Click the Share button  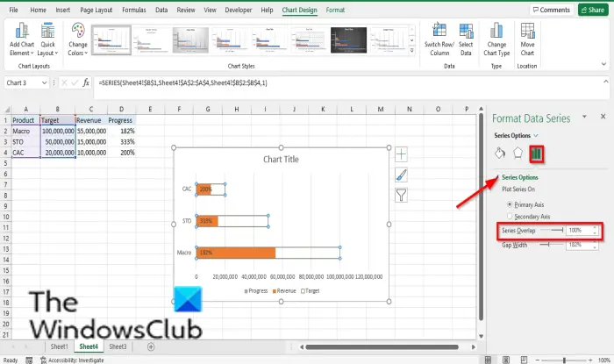point(593,10)
